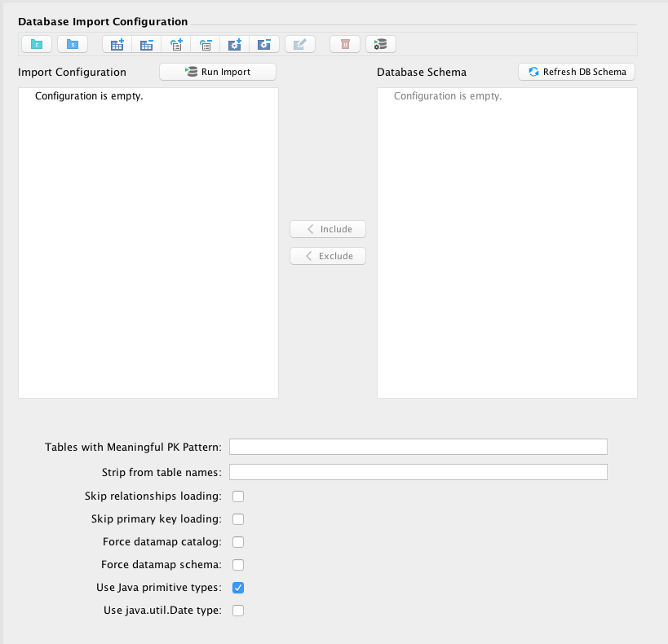Focus the Strip from table names field
The height and width of the screenshot is (644, 668).
click(x=418, y=472)
